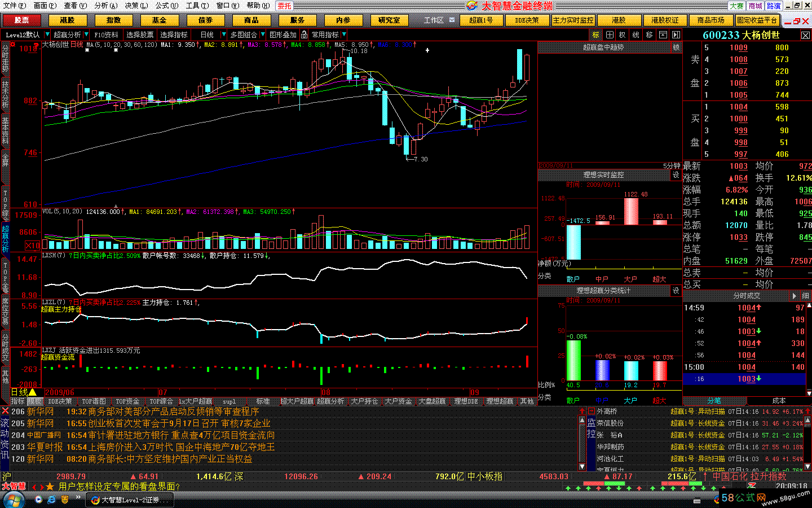Select the 15:00 :16 trade row
Image resolution: width=812 pixels, height=508 pixels.
(x=744, y=379)
